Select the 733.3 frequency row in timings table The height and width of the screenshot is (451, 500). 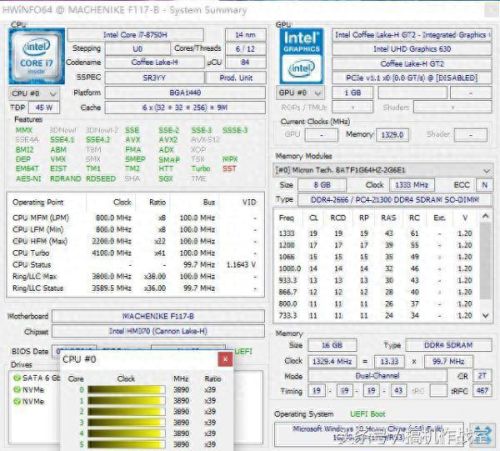coord(377,315)
